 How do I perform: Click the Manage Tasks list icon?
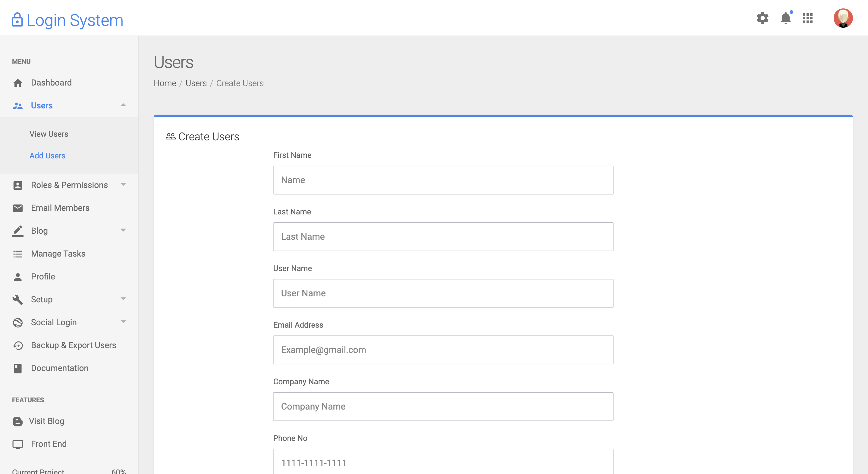click(x=17, y=254)
